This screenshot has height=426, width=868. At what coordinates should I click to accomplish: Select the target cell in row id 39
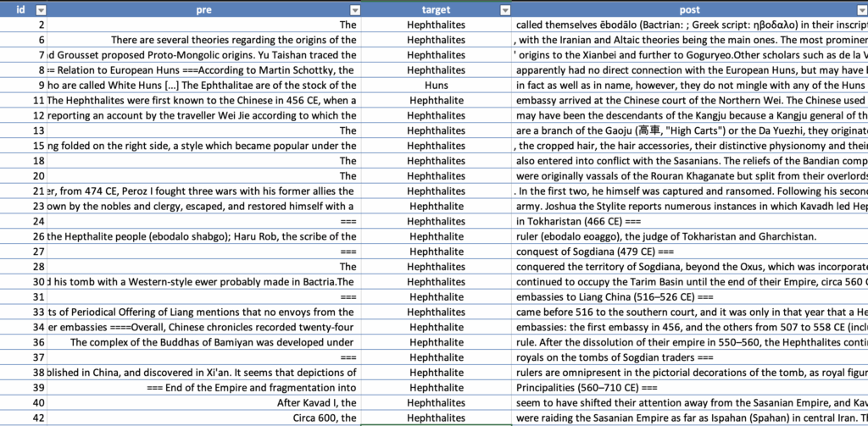pyautogui.click(x=437, y=388)
